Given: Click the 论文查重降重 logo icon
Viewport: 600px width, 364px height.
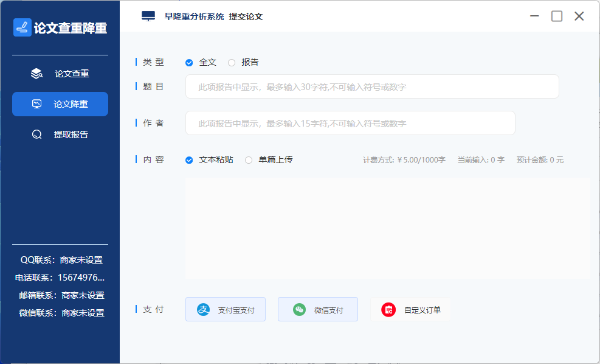Looking at the screenshot, I should (22, 28).
